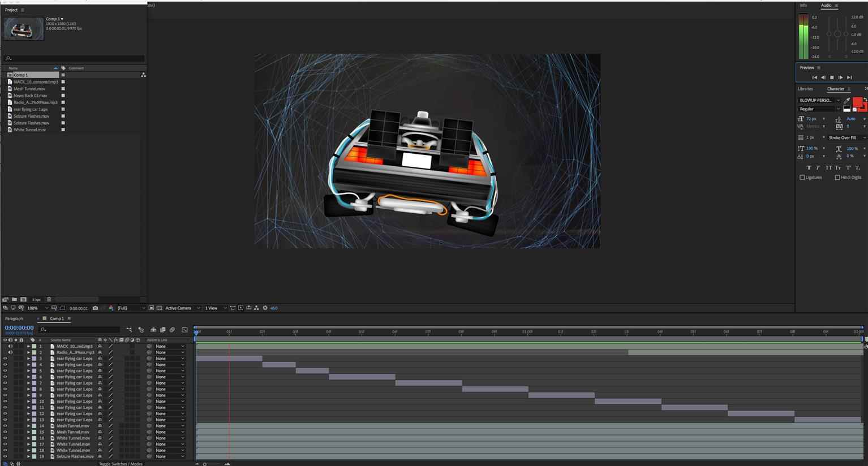The height and width of the screenshot is (466, 868).
Task: Open the Active Camera view dropdown
Action: coord(182,308)
